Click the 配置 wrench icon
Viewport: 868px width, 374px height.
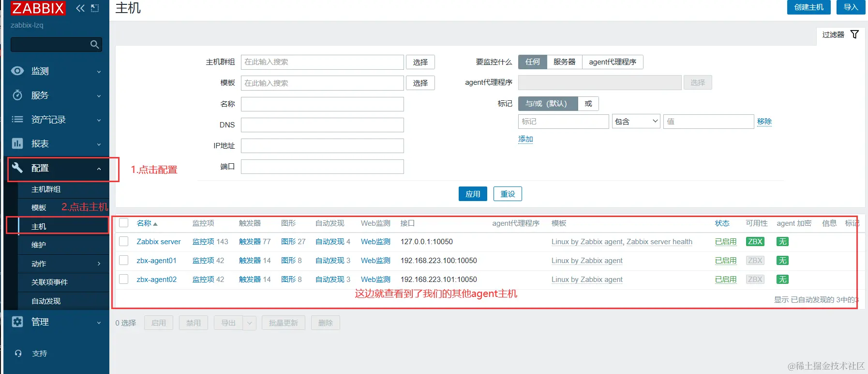tap(17, 168)
